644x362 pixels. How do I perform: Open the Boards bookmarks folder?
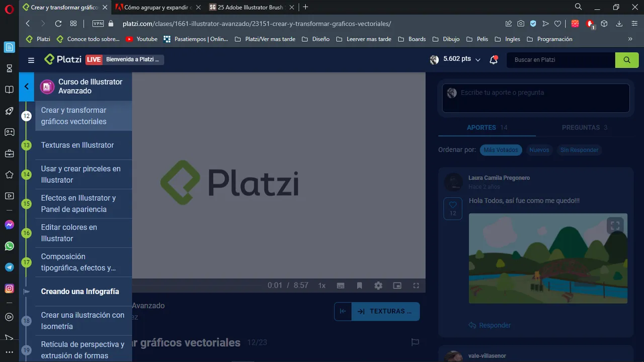pyautogui.click(x=412, y=39)
